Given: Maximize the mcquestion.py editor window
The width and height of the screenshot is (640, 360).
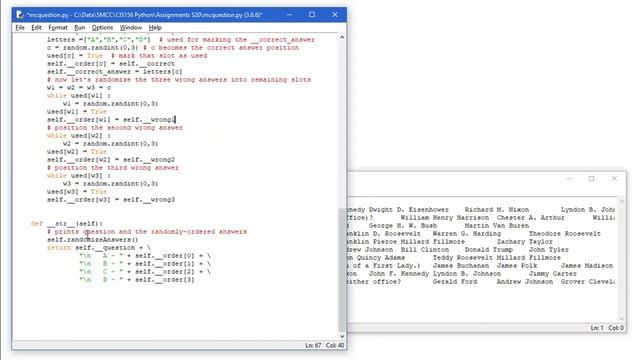Looking at the screenshot, I should 312,15.
